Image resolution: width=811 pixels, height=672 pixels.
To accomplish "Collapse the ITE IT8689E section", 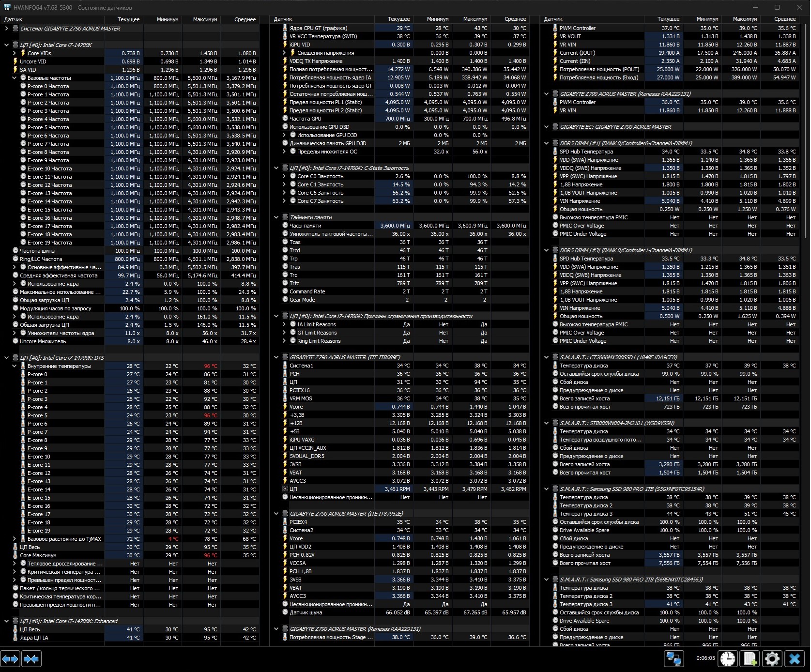I will (276, 357).
